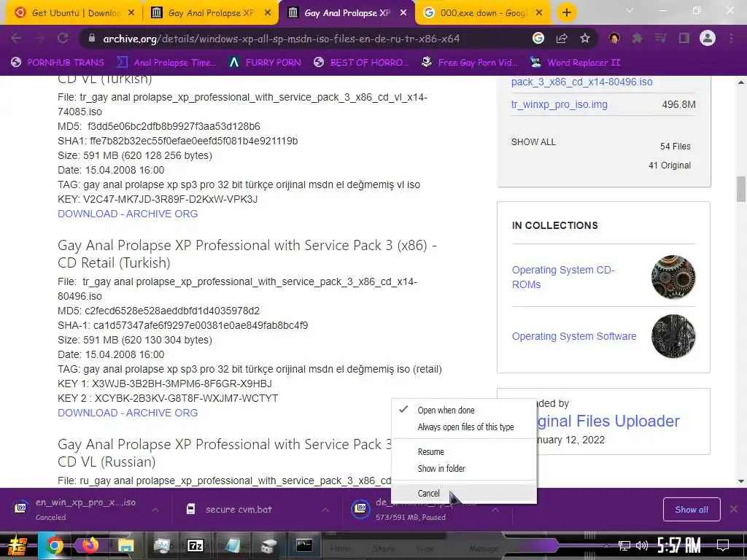
Task: Choose Cancel in download context menu
Action: 463,494
